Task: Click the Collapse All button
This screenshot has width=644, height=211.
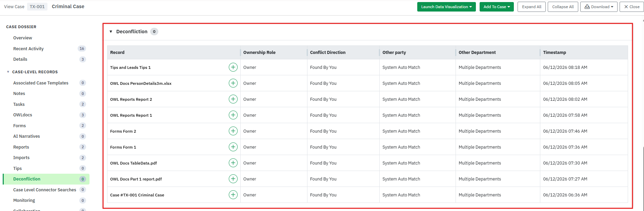Action: (x=563, y=7)
